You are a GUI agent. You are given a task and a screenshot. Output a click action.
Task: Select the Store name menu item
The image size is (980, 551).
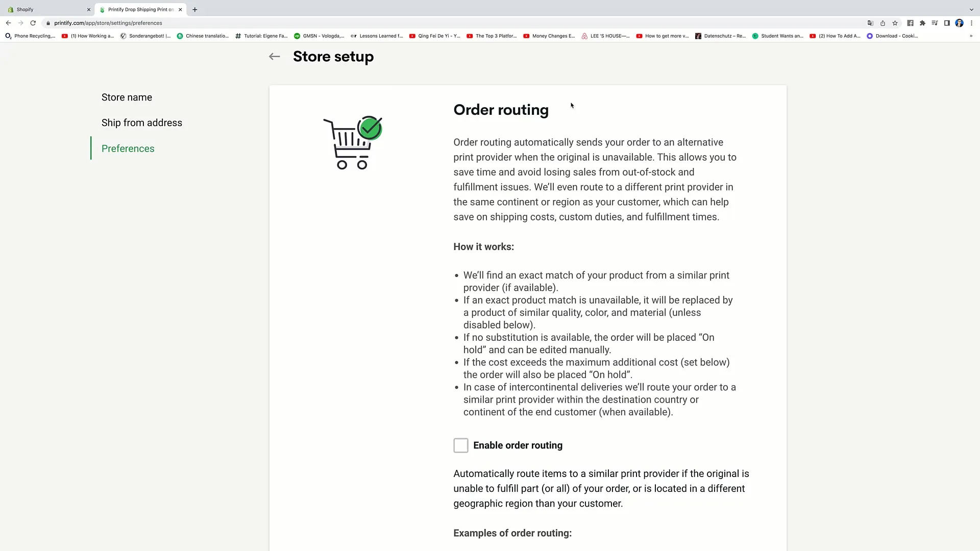click(127, 97)
